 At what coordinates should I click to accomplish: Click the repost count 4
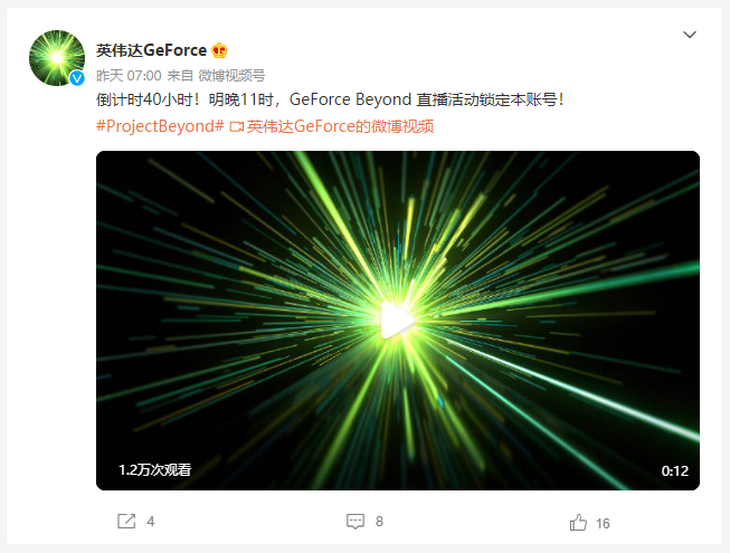click(150, 521)
